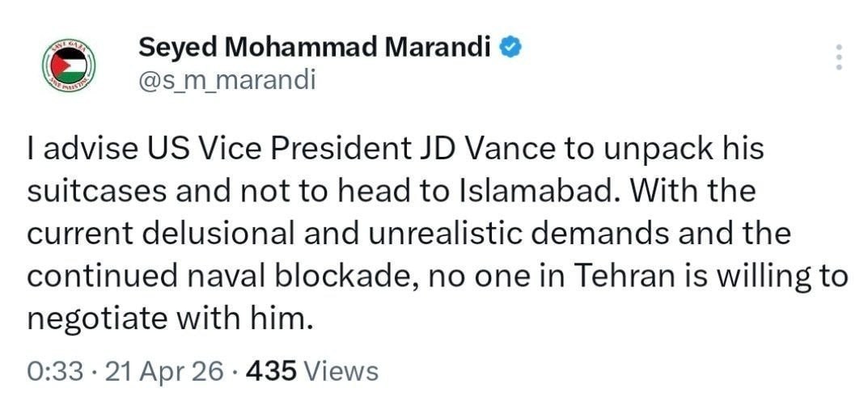Open the three-dot more options menu

[838, 57]
